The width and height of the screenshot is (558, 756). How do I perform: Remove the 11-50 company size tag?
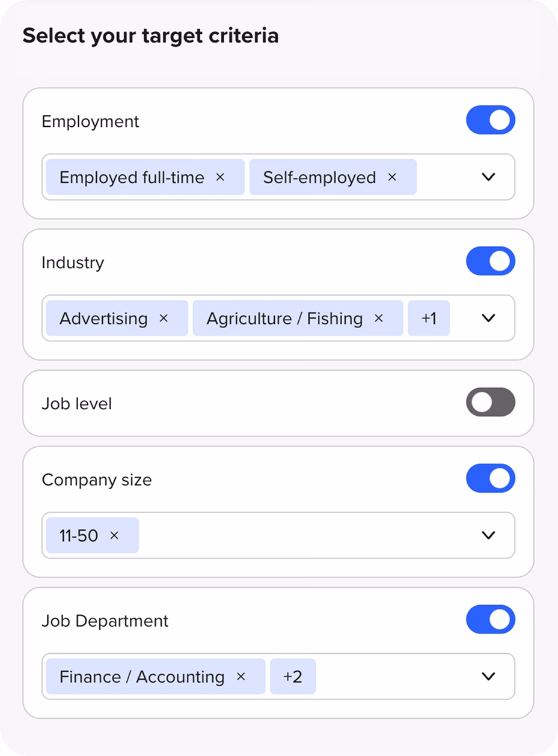click(114, 535)
